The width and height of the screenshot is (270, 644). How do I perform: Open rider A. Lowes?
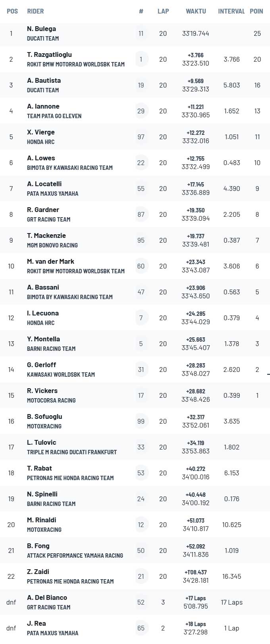[41, 158]
